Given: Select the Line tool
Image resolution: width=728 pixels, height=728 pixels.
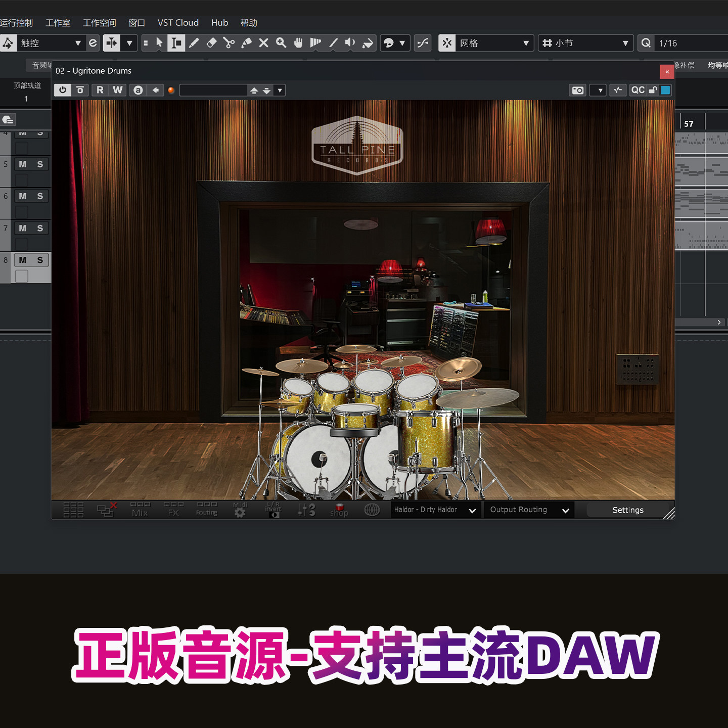Looking at the screenshot, I should click(333, 43).
